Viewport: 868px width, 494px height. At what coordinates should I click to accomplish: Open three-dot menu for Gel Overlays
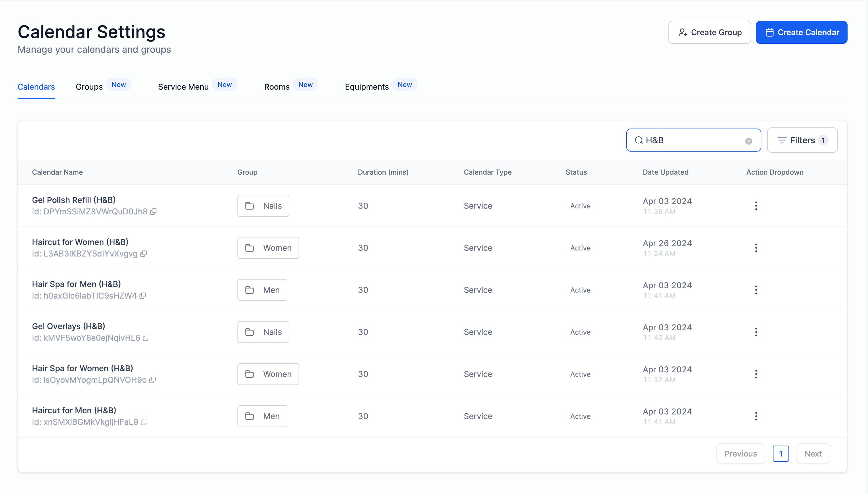[756, 332]
